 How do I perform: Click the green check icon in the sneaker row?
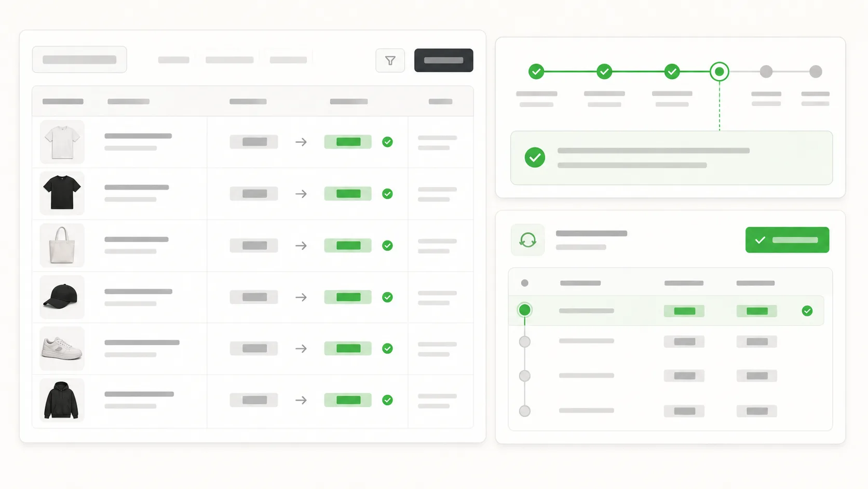pos(387,349)
